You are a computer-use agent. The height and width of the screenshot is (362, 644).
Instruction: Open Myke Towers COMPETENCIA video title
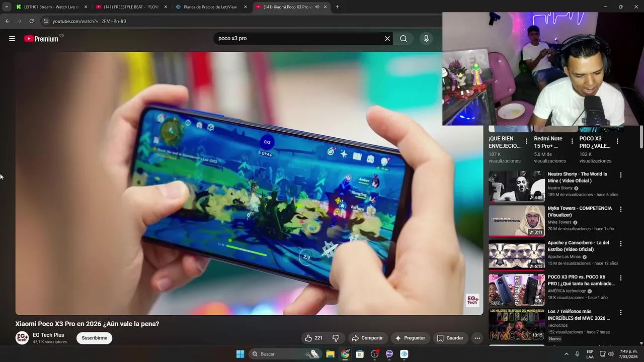click(x=580, y=211)
